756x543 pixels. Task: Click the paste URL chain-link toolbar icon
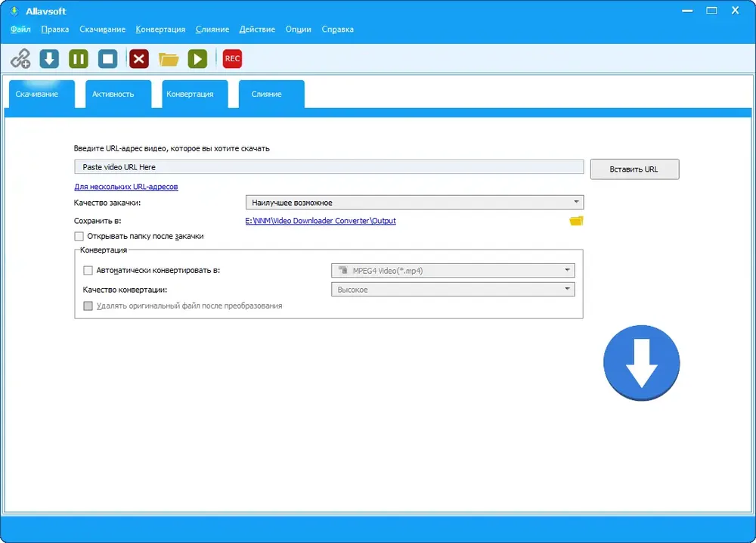point(20,59)
